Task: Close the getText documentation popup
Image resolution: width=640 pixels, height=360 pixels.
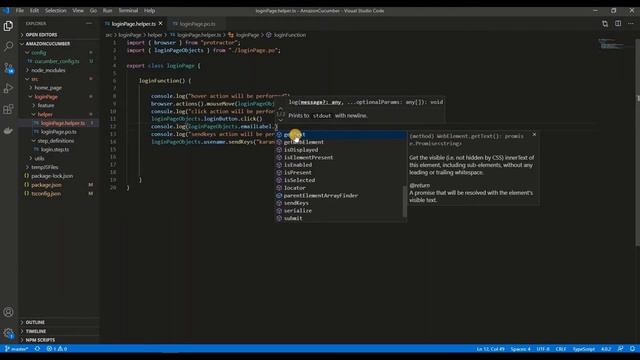Action: [534, 134]
